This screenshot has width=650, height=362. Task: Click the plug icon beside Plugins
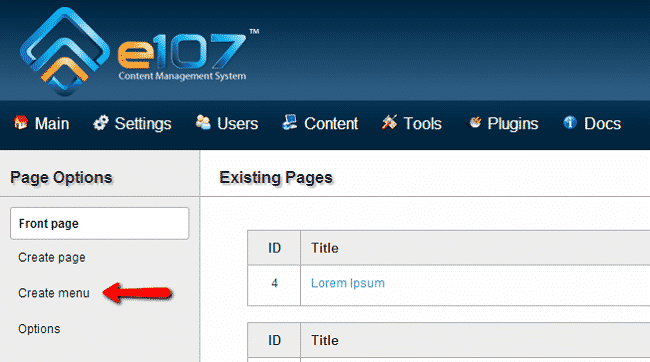tap(475, 122)
